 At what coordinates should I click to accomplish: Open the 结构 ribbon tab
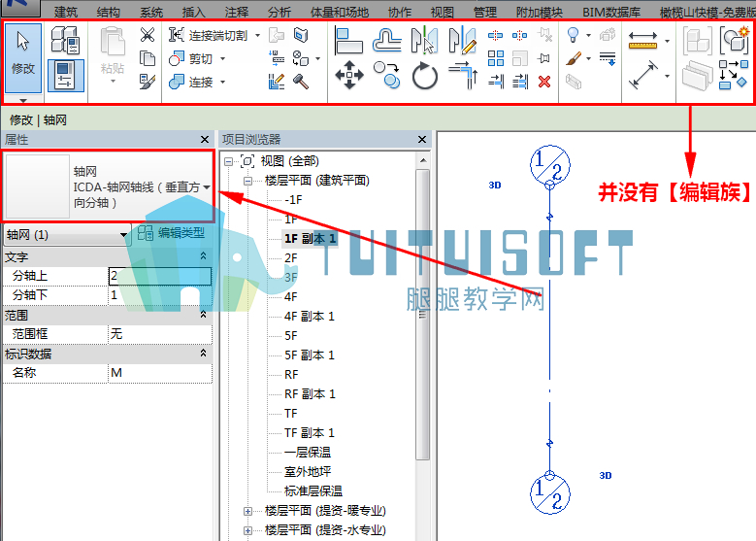(x=108, y=12)
